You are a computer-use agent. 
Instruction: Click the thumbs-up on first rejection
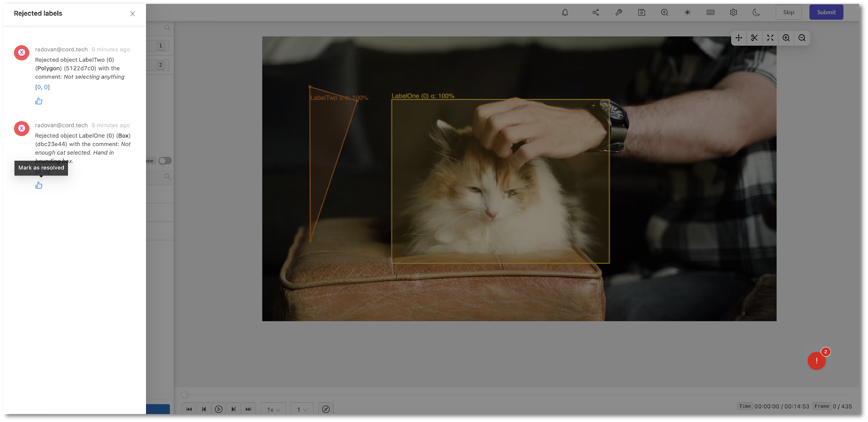point(39,101)
